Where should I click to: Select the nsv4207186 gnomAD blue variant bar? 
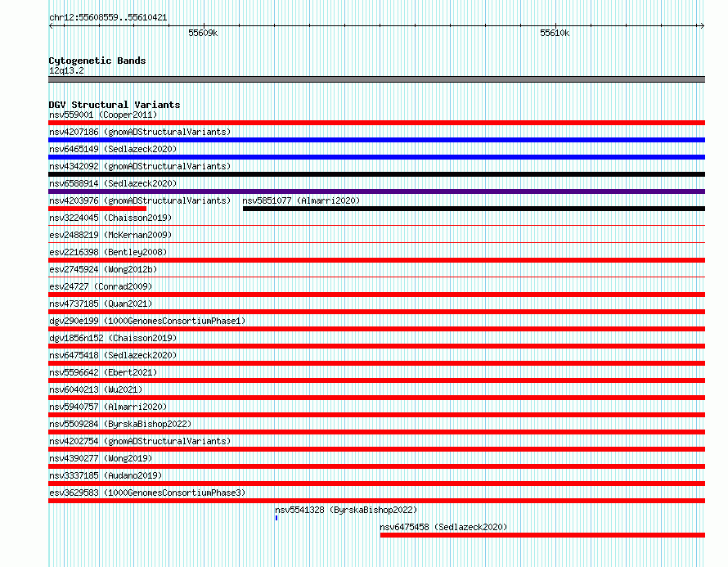click(x=376, y=140)
